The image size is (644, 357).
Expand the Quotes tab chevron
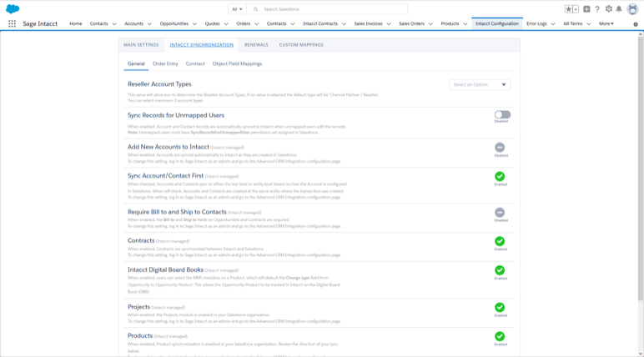click(226, 24)
